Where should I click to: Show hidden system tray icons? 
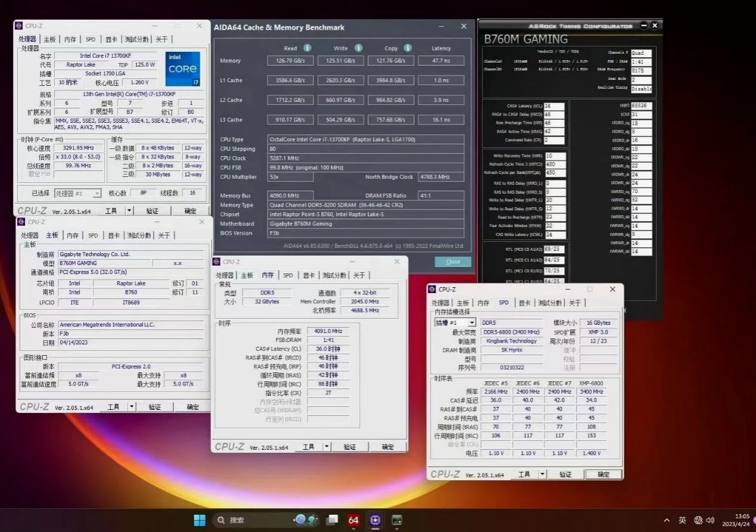(667, 520)
